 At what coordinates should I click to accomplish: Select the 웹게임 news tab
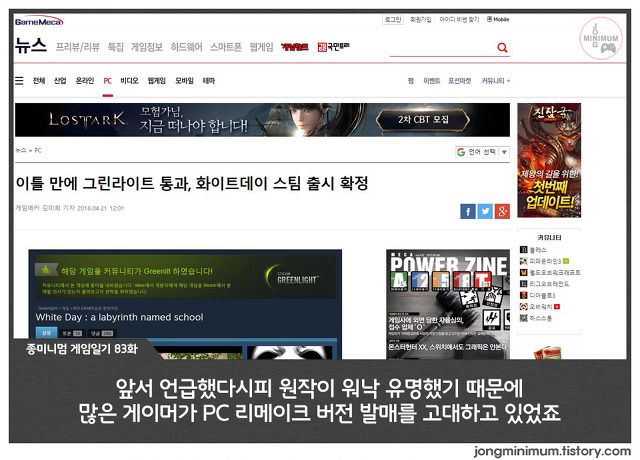click(157, 81)
